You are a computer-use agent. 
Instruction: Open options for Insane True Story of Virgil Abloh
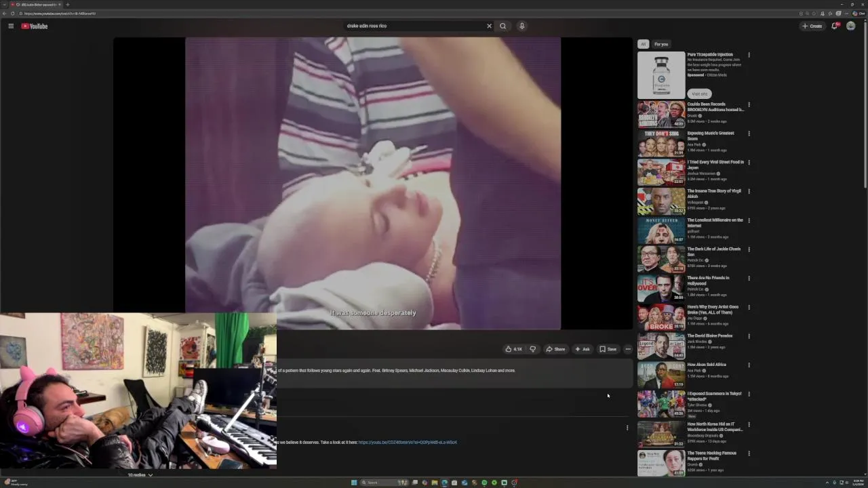749,192
